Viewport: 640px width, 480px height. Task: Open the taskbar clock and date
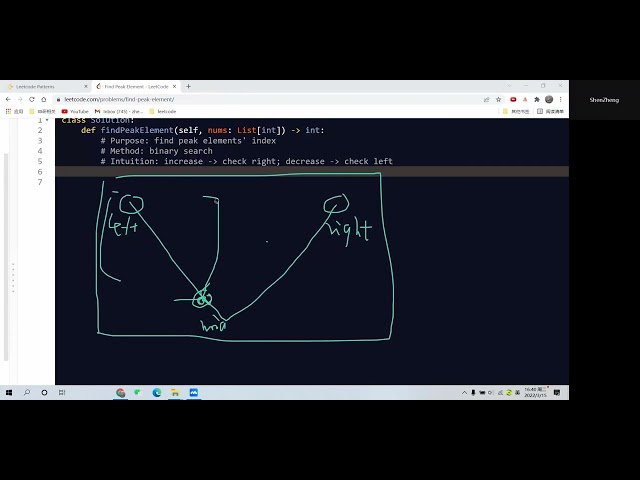(536, 393)
